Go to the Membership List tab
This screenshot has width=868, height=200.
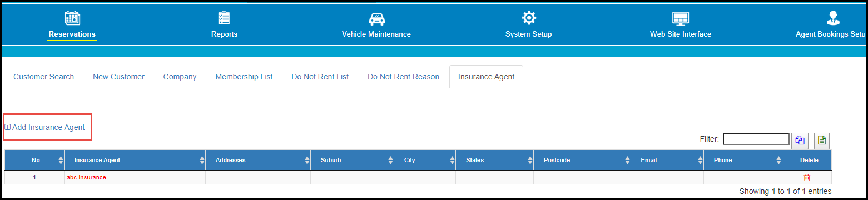click(244, 77)
